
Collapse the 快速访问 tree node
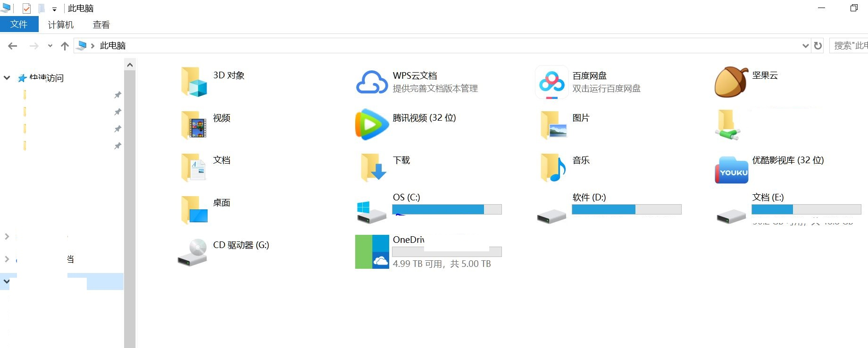click(7, 78)
